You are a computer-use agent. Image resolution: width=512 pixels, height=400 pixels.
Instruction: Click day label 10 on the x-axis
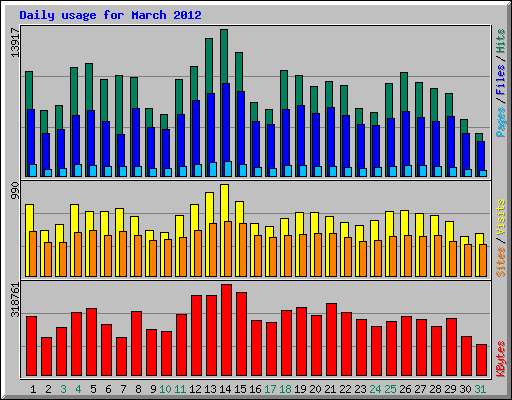[x=165, y=389]
